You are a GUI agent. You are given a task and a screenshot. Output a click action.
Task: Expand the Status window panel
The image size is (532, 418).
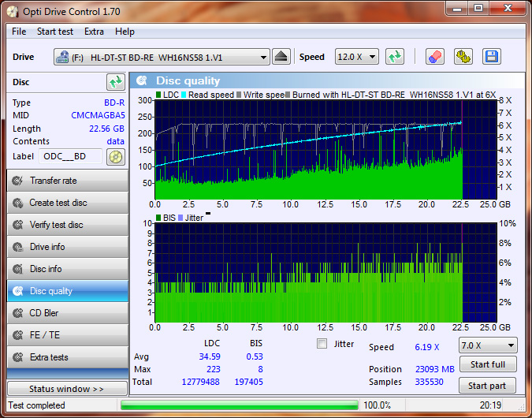coord(67,389)
